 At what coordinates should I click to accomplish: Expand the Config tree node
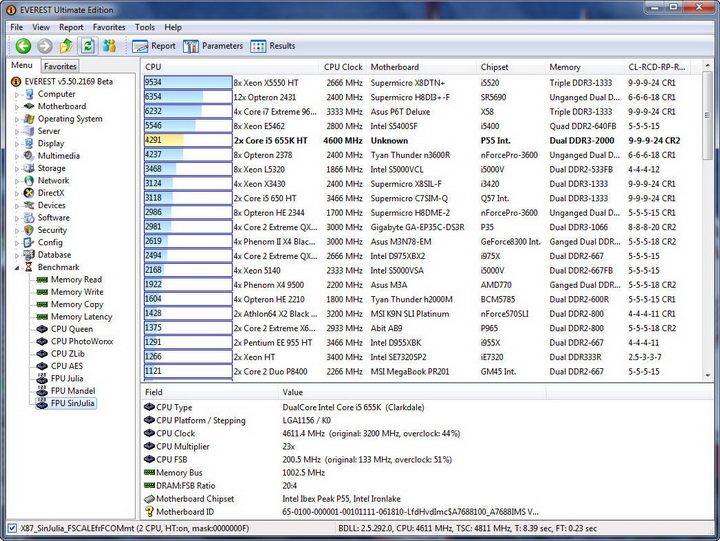17,243
